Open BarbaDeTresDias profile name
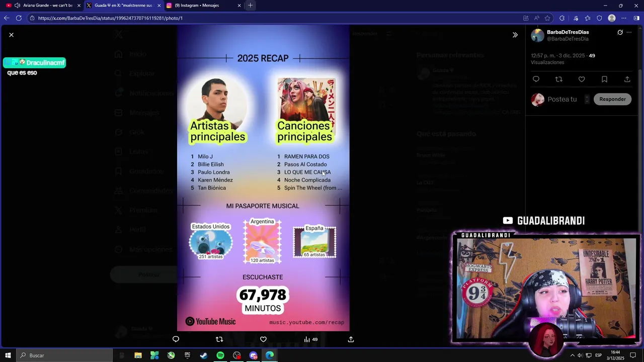Image resolution: width=644 pixels, height=362 pixels. pos(568,32)
